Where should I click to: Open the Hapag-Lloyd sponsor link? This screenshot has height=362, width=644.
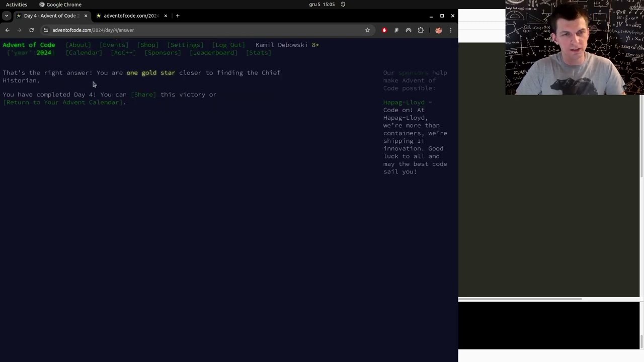[x=404, y=103]
